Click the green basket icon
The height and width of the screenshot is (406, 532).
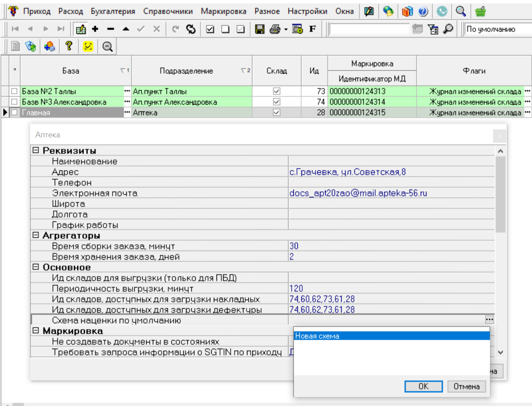[x=480, y=11]
